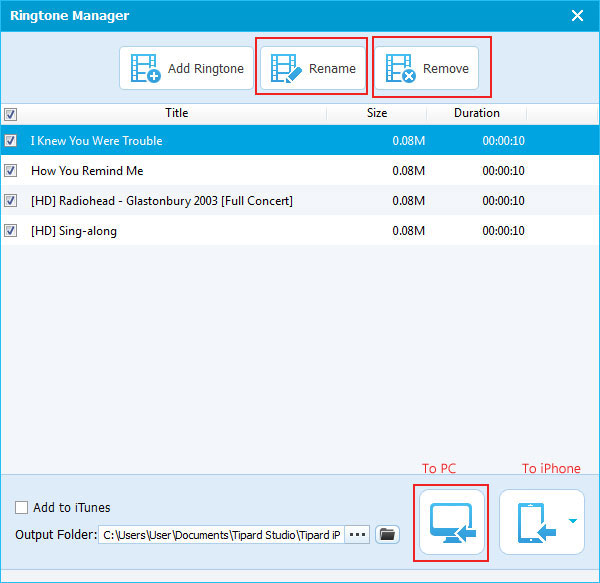Click 0.08M size of Radiohead Glastonbury row
Viewport: 600px width, 583px height.
(409, 201)
